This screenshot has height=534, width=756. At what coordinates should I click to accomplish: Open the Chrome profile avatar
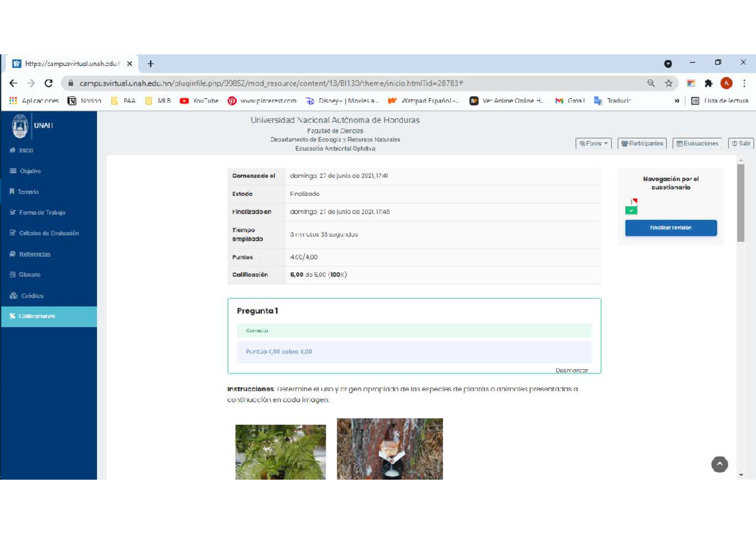pyautogui.click(x=726, y=83)
